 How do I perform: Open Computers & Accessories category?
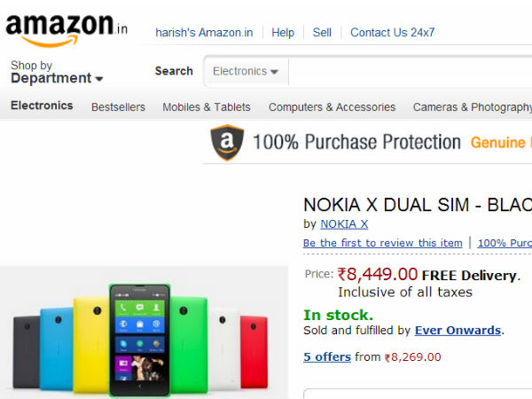(x=332, y=107)
